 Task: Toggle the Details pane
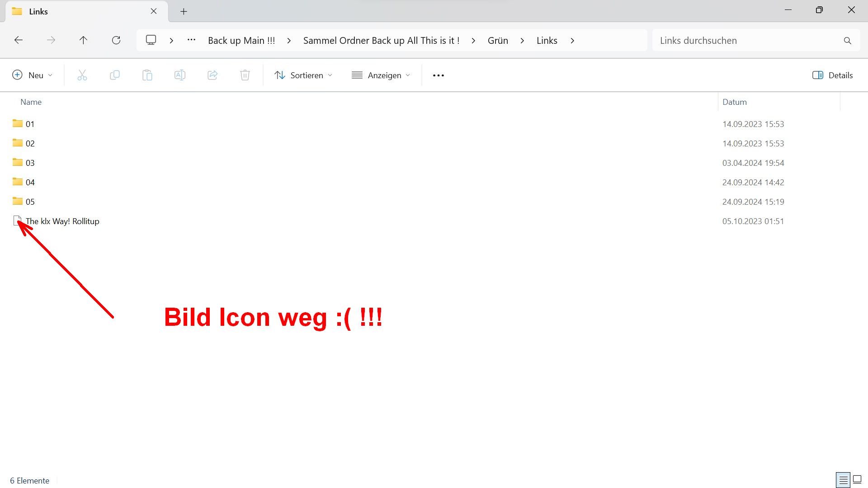pyautogui.click(x=832, y=75)
